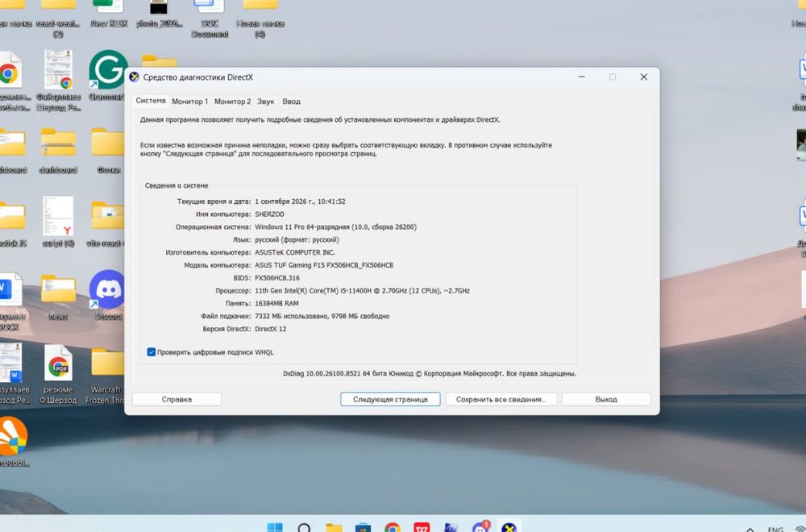The width and height of the screenshot is (806, 532).
Task: Minimize the DirectX diagnostic window
Action: (x=581, y=77)
